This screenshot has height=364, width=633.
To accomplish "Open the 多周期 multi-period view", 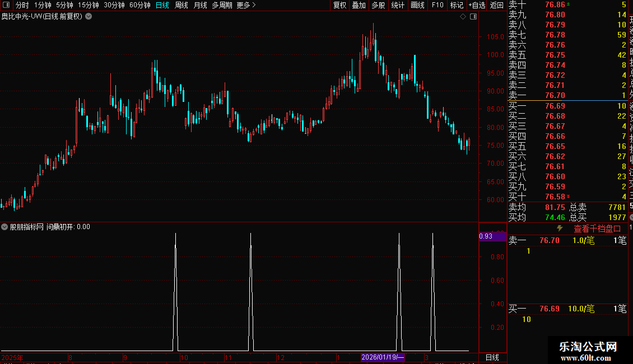I will (222, 5).
